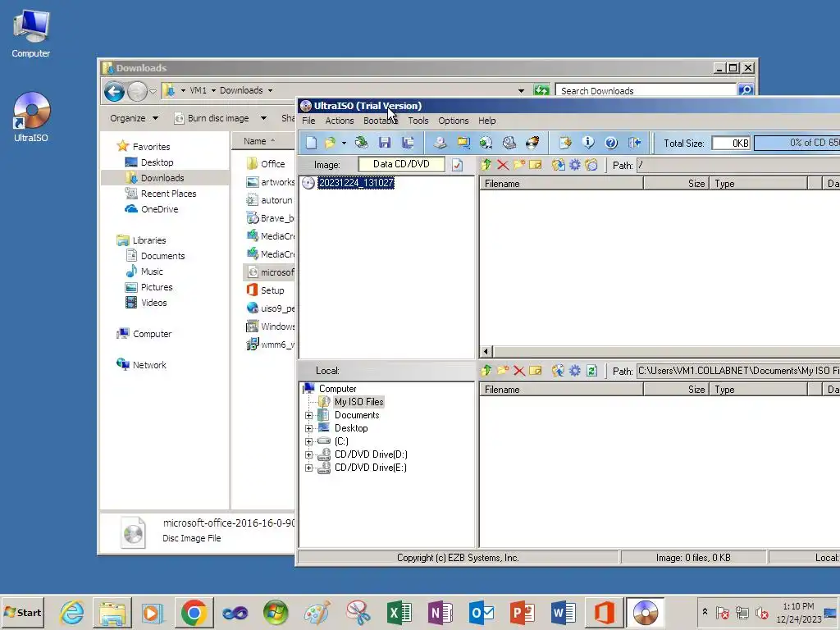Image resolution: width=840 pixels, height=630 pixels.
Task: Click the Up folder icon in image pane toolbar
Action: pyautogui.click(x=486, y=165)
